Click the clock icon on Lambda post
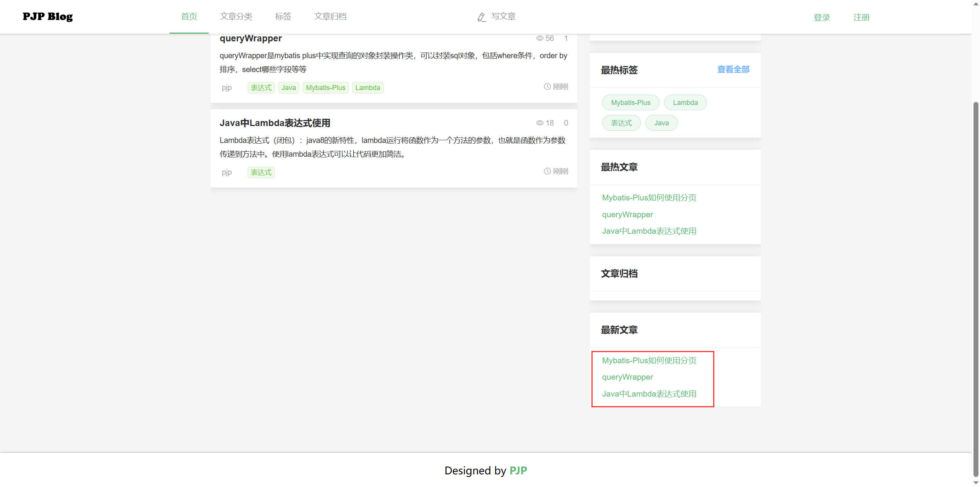This screenshot has height=487, width=980. coord(547,171)
